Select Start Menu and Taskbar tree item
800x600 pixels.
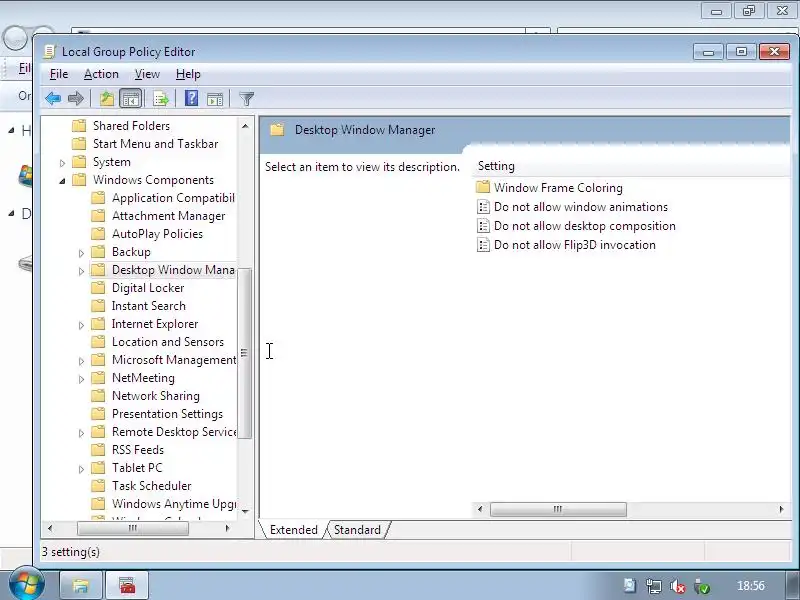point(155,144)
